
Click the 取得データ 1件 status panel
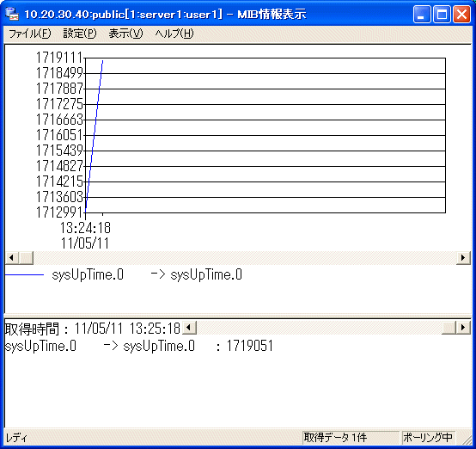point(351,438)
